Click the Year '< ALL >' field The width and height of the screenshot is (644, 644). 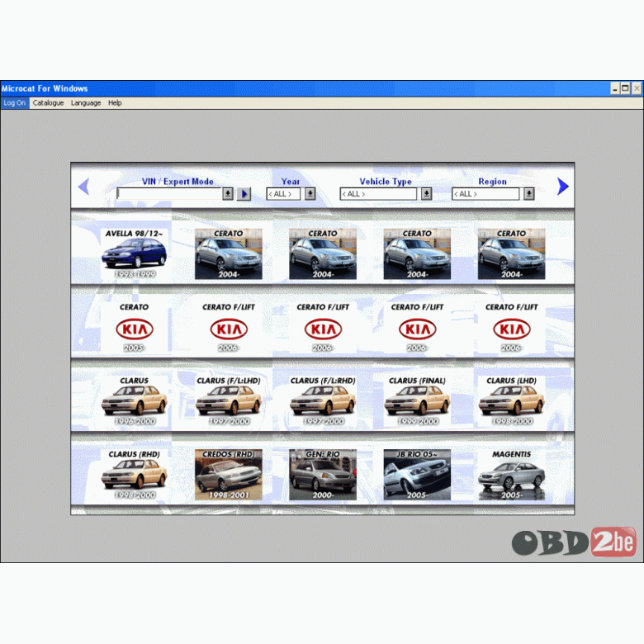click(283, 194)
